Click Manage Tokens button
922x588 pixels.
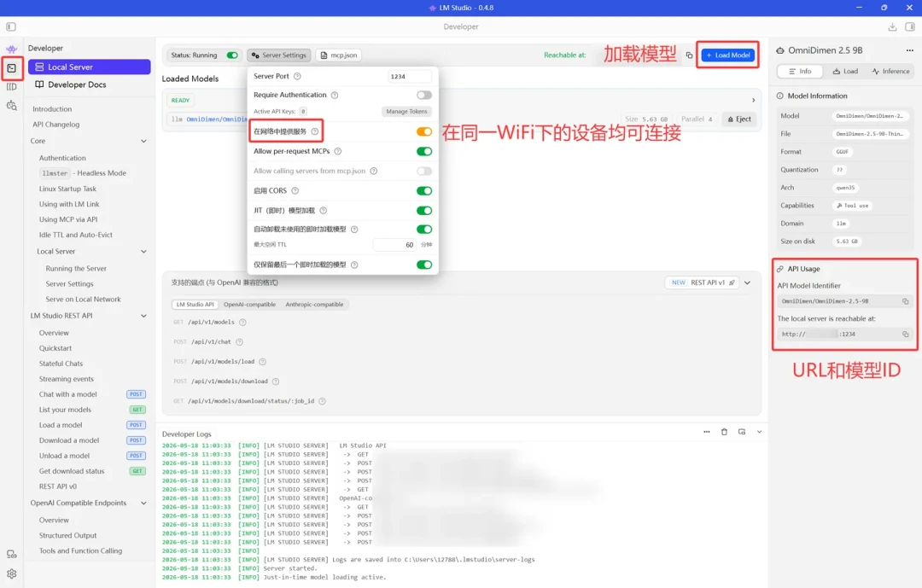click(x=406, y=112)
